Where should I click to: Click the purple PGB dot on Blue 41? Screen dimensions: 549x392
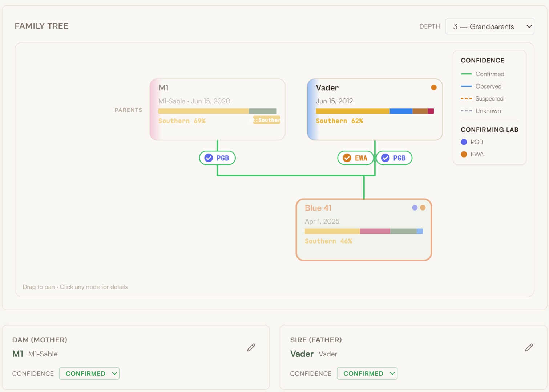(x=415, y=208)
